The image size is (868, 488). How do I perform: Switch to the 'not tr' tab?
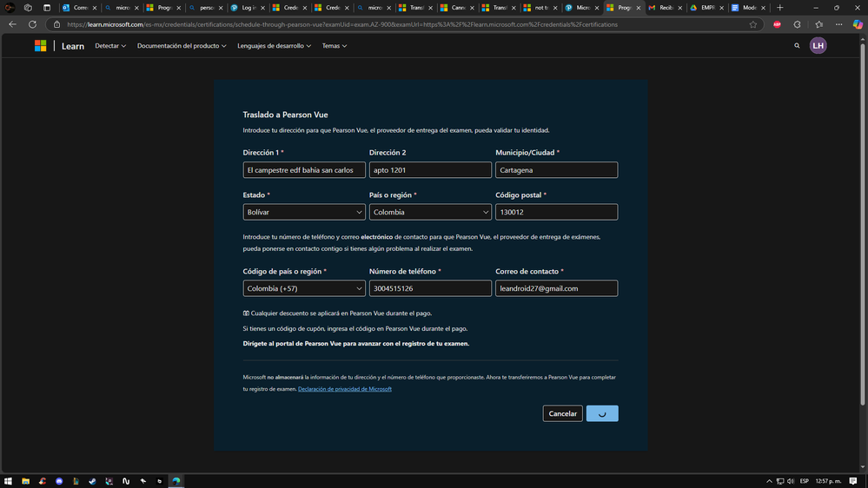[539, 8]
